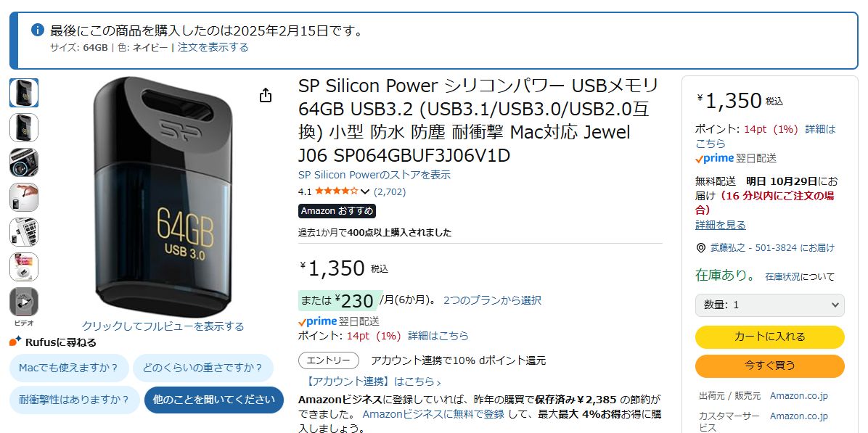Visit SP Silicon Powerのストアを表示 link
This screenshot has height=433, width=868.
[x=374, y=175]
